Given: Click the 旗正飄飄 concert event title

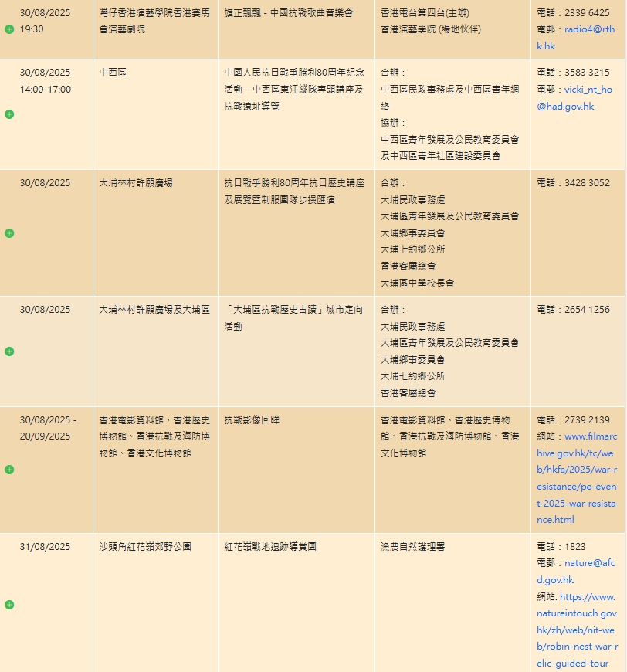Looking at the screenshot, I should (288, 13).
